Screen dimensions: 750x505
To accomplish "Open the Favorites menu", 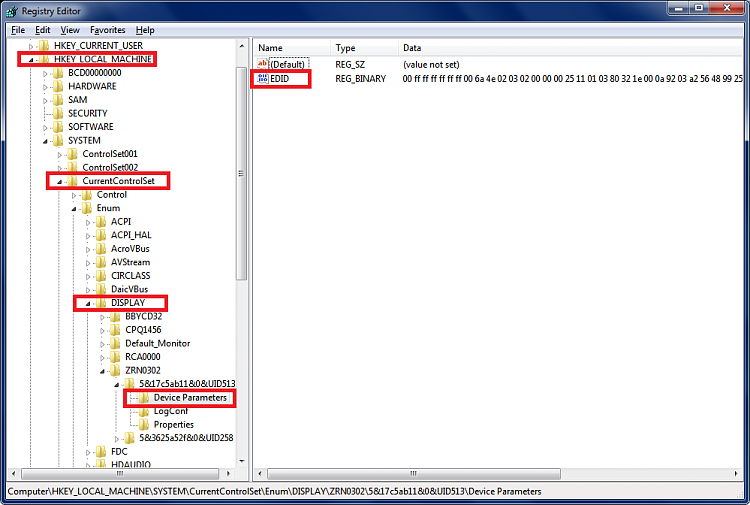I will [108, 30].
